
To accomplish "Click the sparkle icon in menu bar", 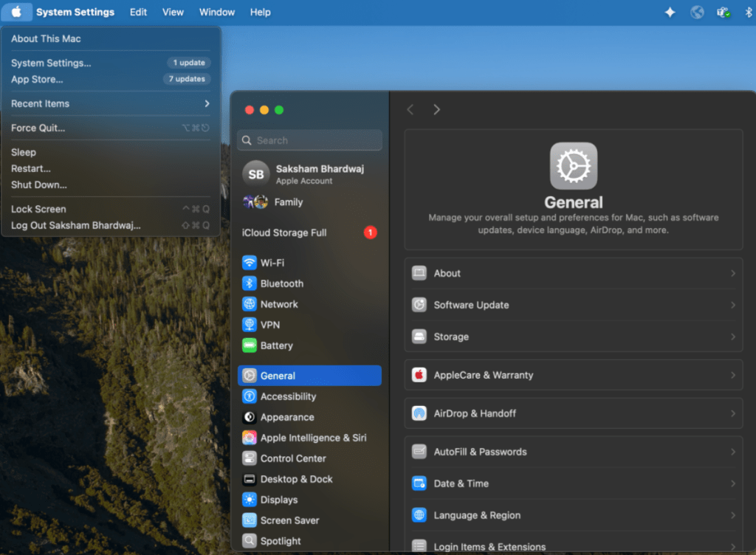I will [670, 12].
